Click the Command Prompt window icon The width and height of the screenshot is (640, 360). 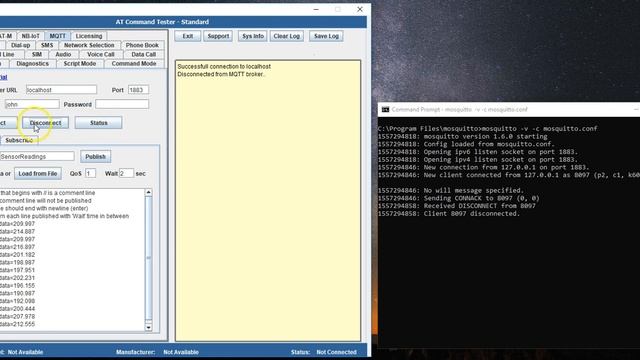click(x=385, y=109)
